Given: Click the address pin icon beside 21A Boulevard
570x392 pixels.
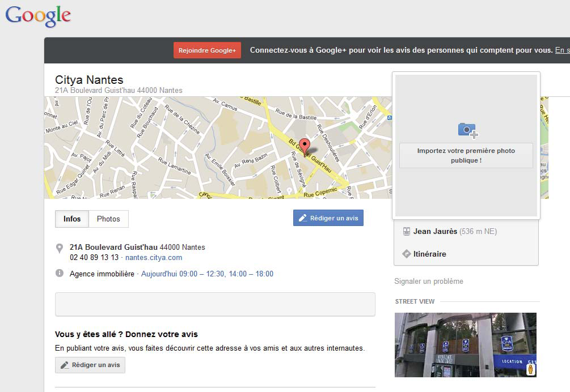Looking at the screenshot, I should click(x=59, y=248).
